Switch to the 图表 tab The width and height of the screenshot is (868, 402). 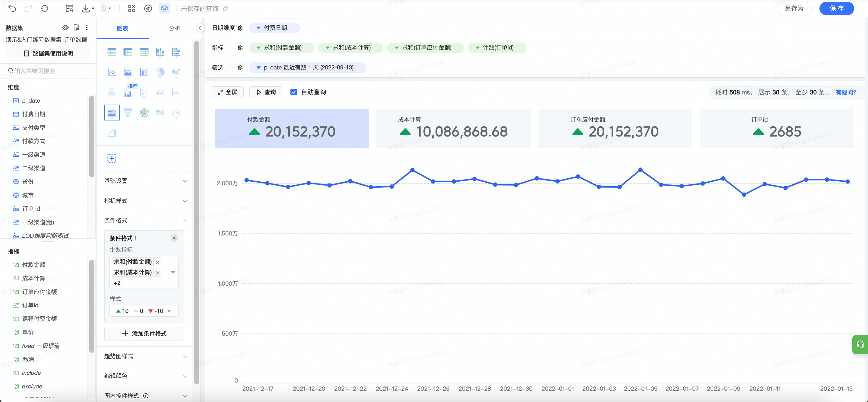[122, 28]
